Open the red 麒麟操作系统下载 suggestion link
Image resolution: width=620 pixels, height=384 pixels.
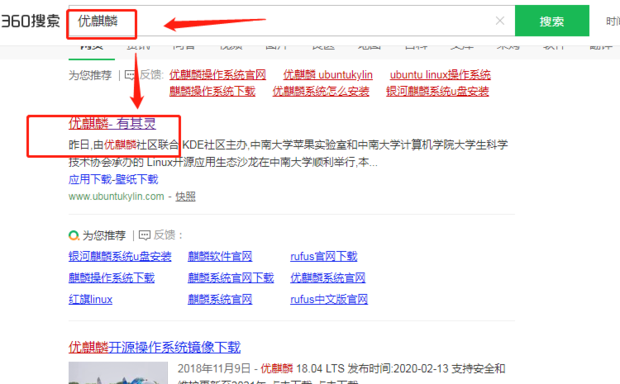(x=212, y=91)
